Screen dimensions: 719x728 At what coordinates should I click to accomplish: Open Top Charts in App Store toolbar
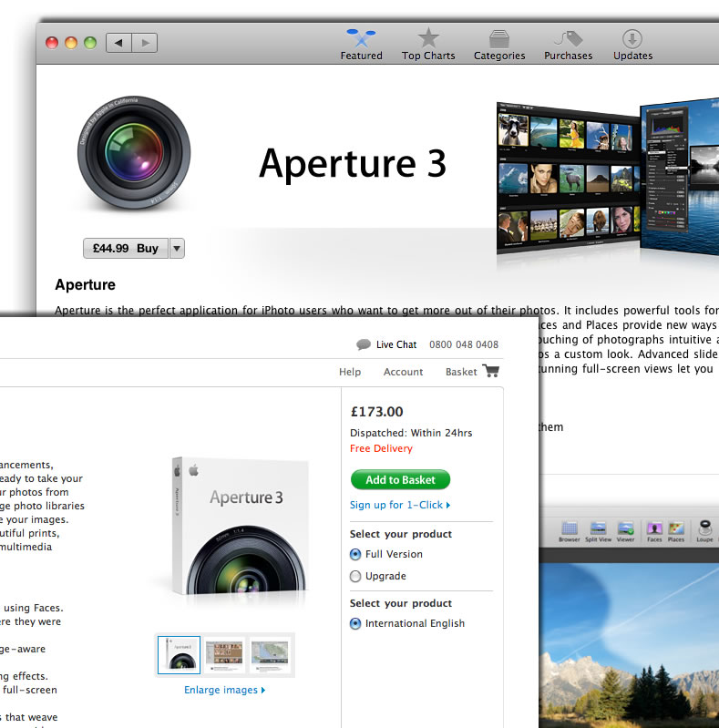pos(428,45)
